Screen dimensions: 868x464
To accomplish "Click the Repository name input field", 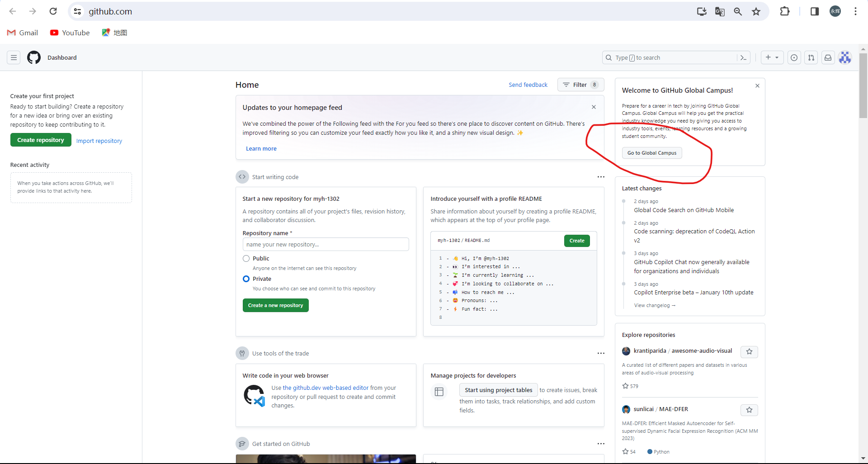I will click(325, 244).
